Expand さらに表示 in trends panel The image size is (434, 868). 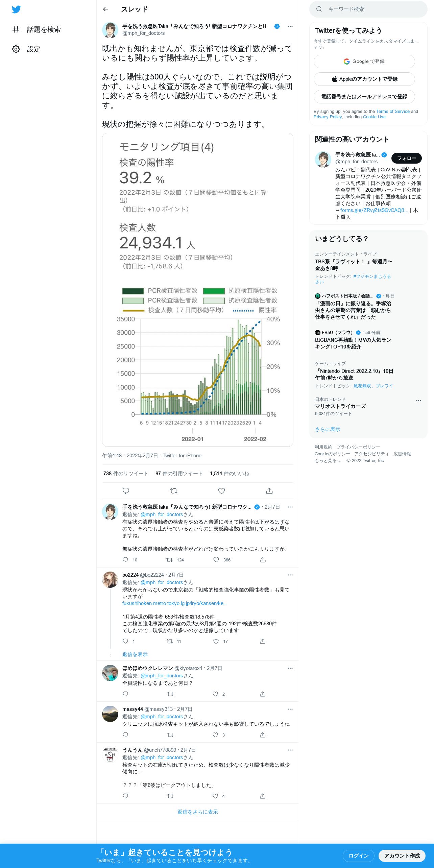[328, 429]
